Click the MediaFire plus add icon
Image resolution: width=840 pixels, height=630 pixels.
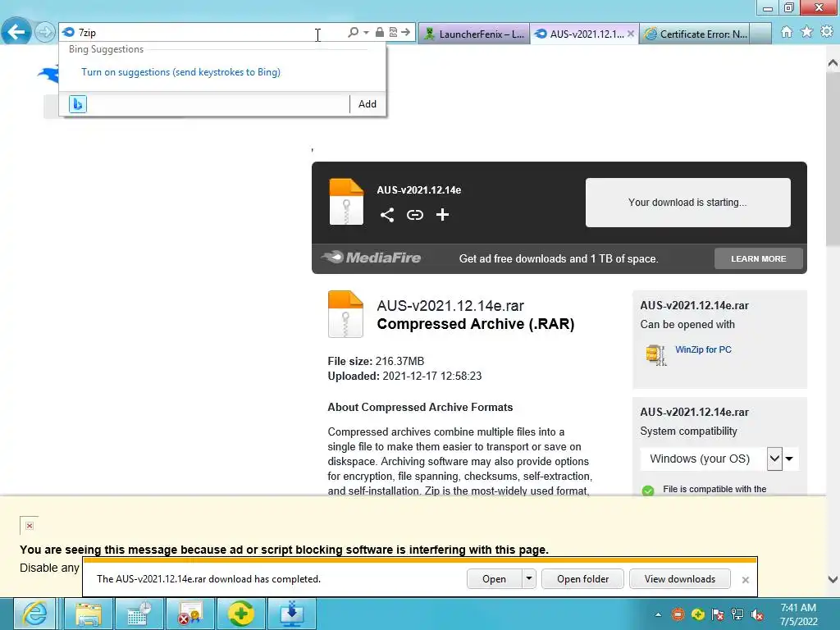(442, 215)
